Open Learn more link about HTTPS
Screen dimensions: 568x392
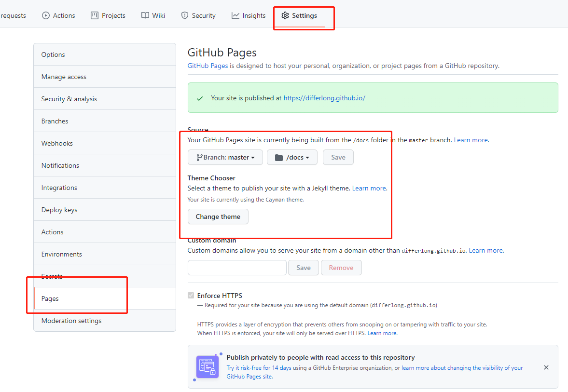[382, 333]
